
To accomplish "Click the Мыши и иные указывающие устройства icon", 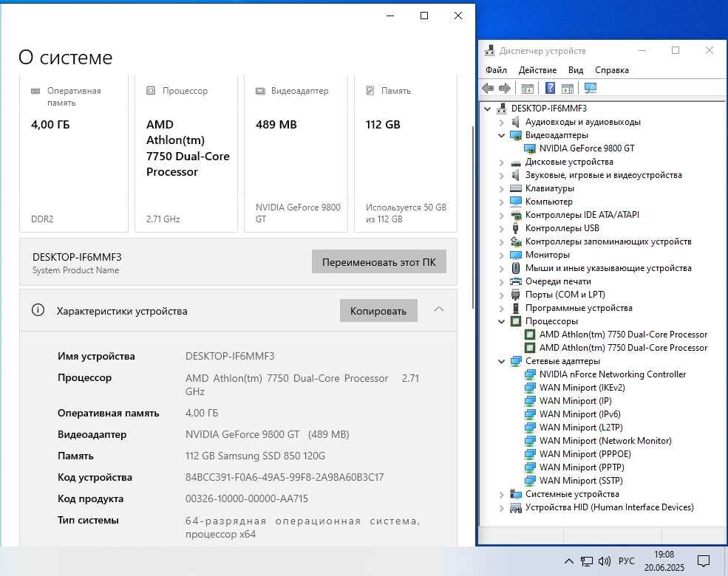I will click(516, 268).
